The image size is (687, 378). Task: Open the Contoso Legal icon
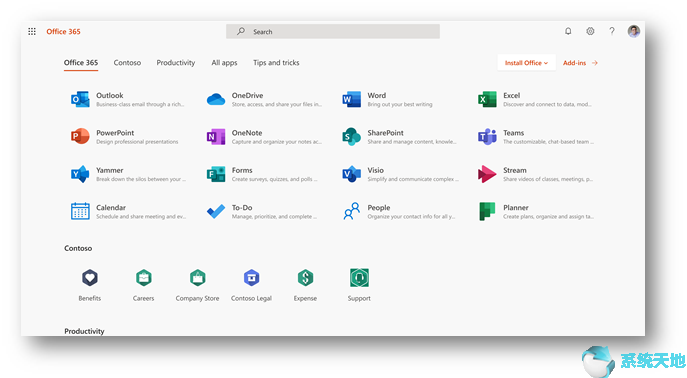coord(251,278)
